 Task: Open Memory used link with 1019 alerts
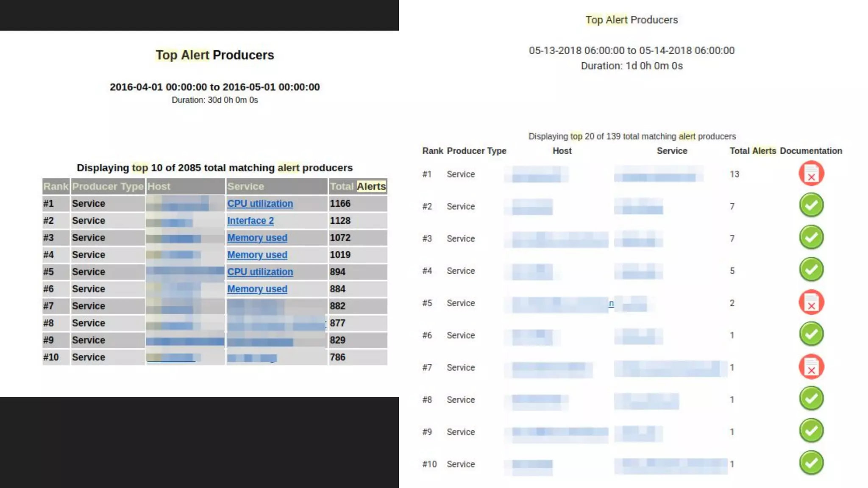[x=257, y=255]
